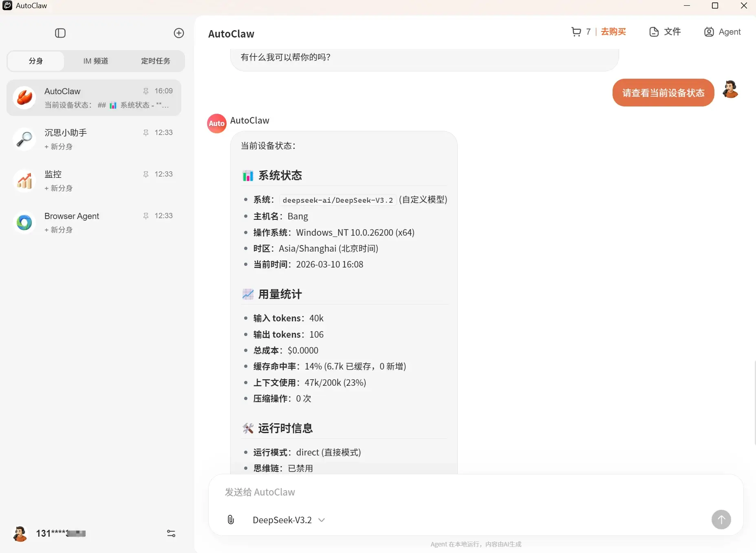
Task: Toggle pin on 沉思小助手 item
Action: coord(146,133)
